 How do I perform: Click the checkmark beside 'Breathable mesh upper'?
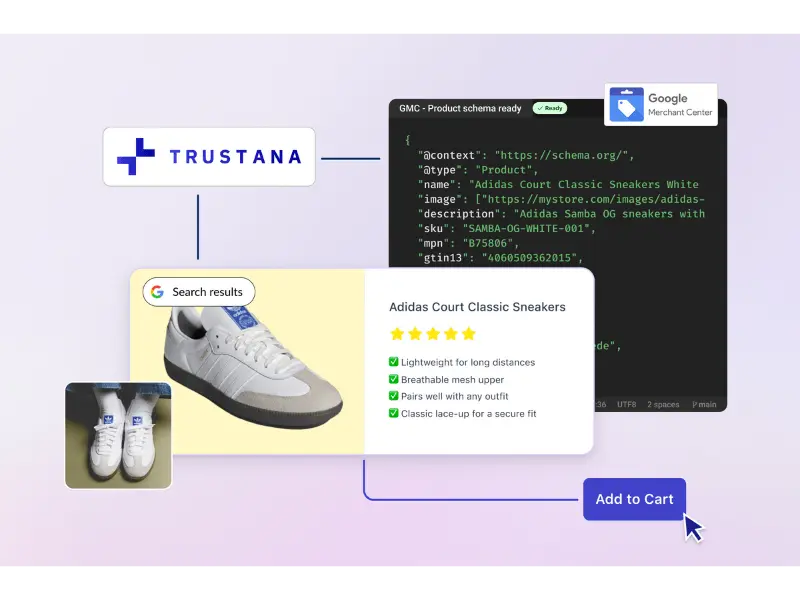click(393, 379)
